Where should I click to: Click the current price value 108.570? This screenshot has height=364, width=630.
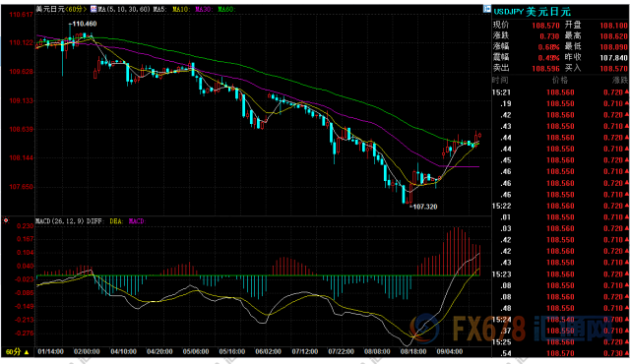coord(546,26)
